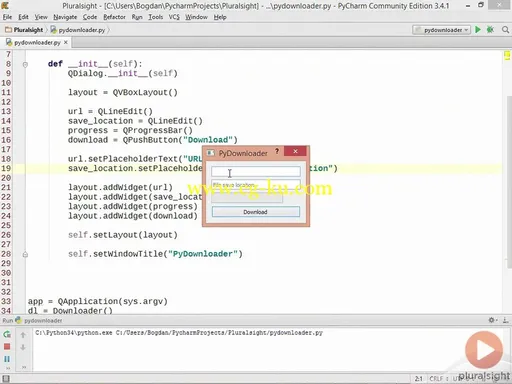Click the Python icon in Run panel header

pyautogui.click(x=18, y=320)
